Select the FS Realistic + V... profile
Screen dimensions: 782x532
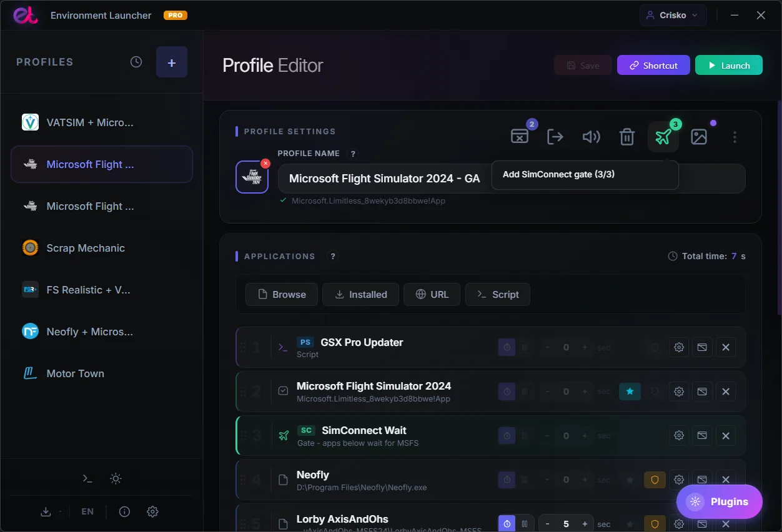point(102,290)
